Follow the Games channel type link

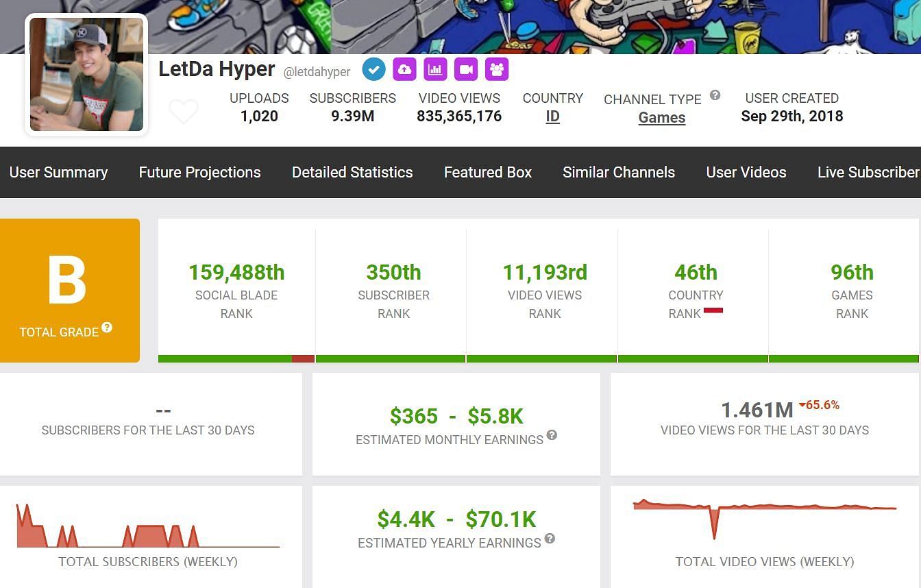pyautogui.click(x=662, y=117)
